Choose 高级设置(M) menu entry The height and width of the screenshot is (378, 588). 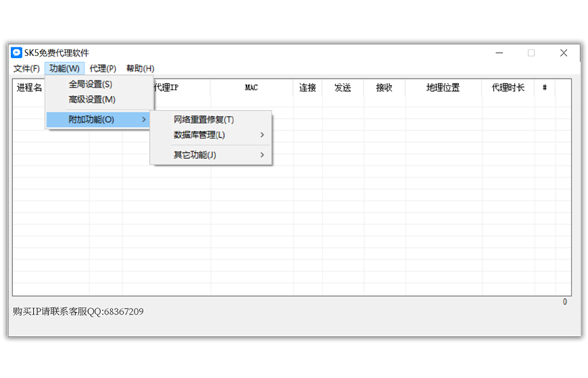pos(92,99)
